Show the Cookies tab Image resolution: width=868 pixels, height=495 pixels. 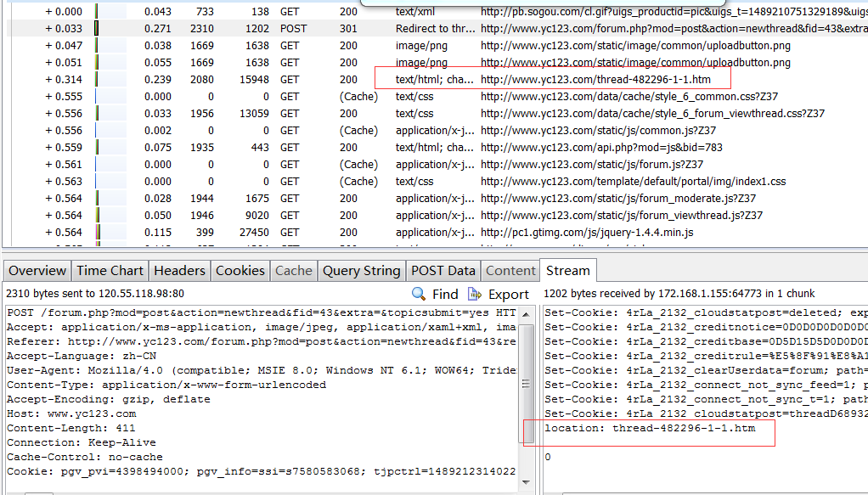pos(240,271)
